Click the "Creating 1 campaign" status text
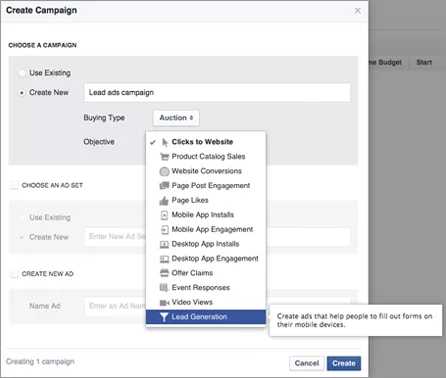 tap(40, 362)
